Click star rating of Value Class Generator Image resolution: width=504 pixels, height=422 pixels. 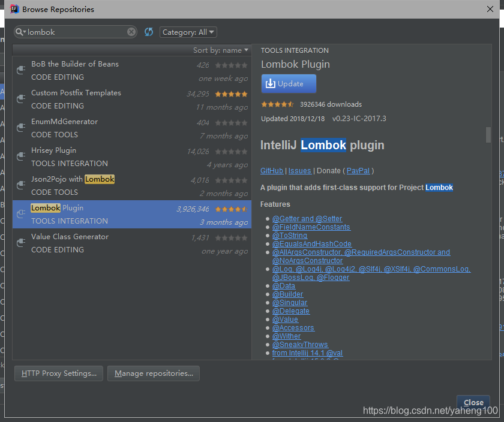click(x=231, y=238)
